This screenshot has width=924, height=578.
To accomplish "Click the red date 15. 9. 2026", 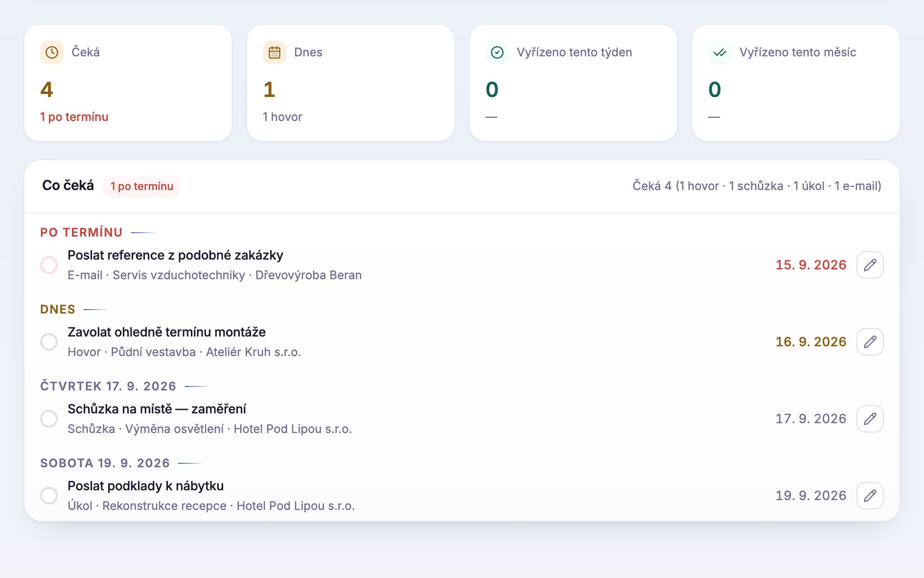I will click(811, 265).
